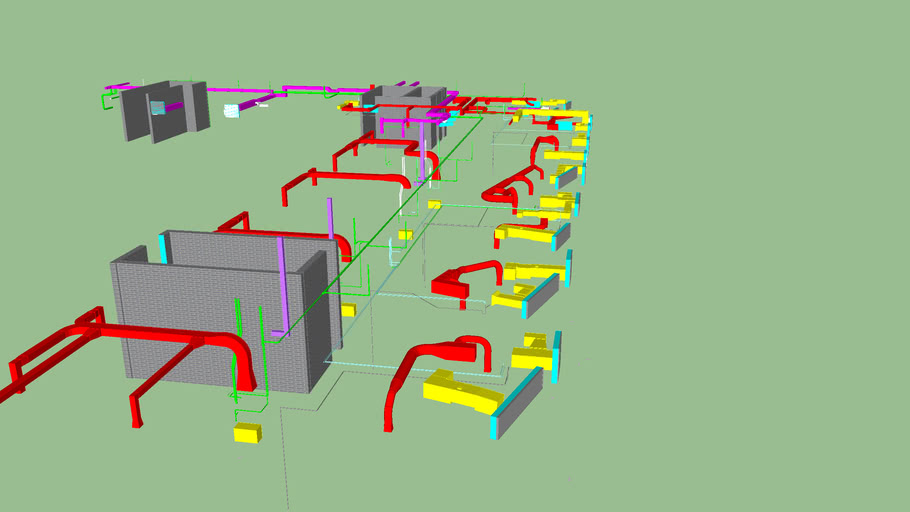Click the red duct elbow at far left edge

(14, 375)
